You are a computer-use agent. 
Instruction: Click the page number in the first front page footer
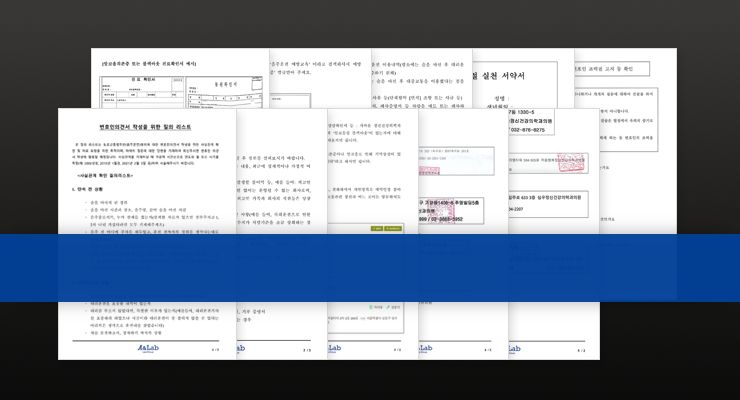pos(215,350)
